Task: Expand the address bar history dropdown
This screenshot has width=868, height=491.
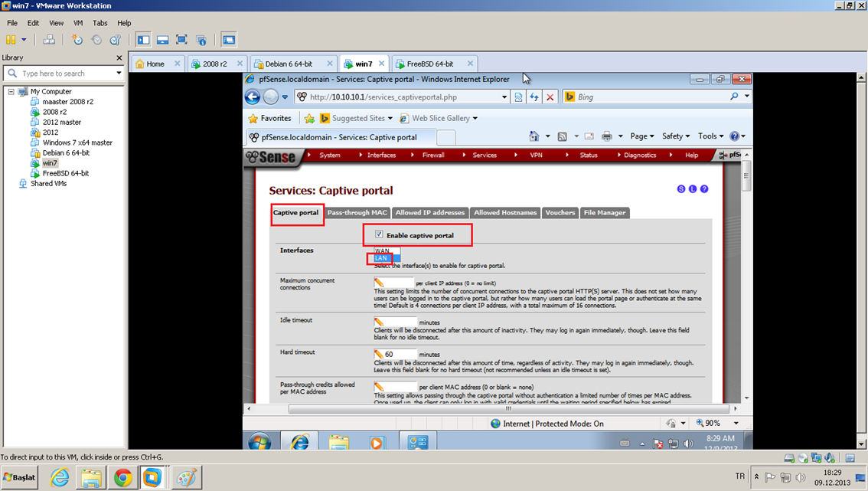Action: coord(504,97)
